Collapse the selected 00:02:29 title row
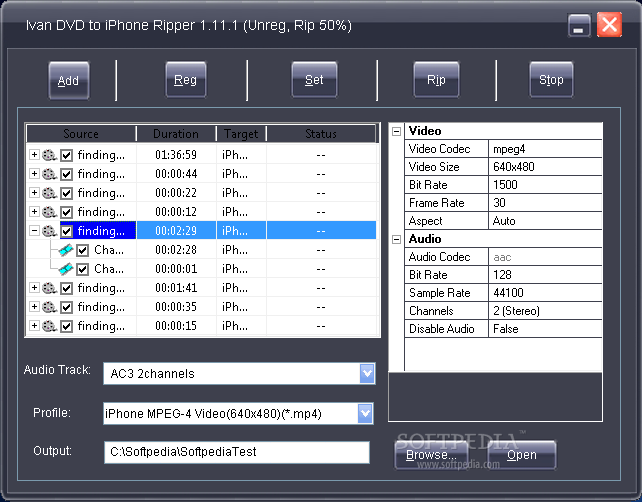 (34, 231)
